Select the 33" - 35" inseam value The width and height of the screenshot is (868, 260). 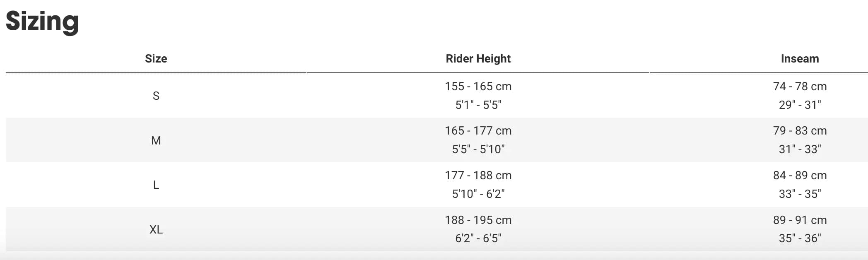(x=800, y=194)
